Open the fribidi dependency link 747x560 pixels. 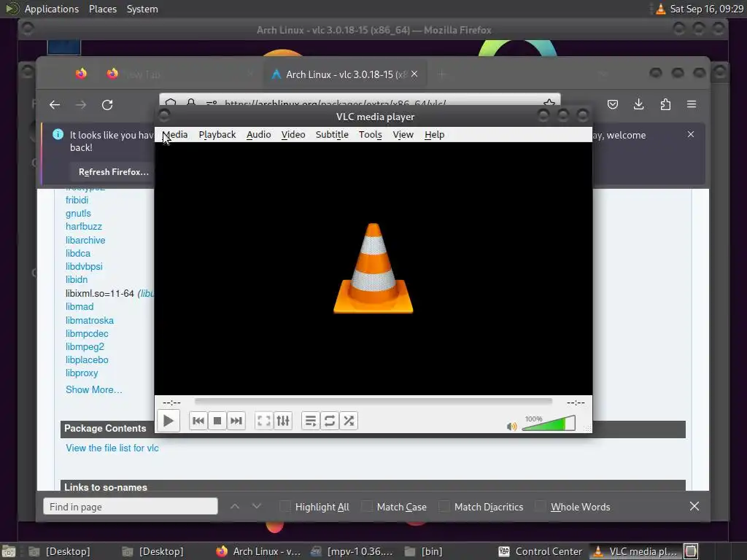(x=77, y=200)
